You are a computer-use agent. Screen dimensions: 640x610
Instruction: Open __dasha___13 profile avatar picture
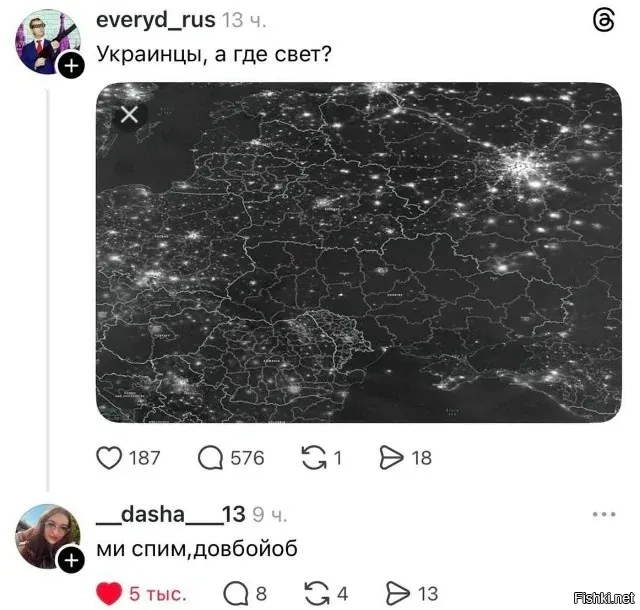47,537
